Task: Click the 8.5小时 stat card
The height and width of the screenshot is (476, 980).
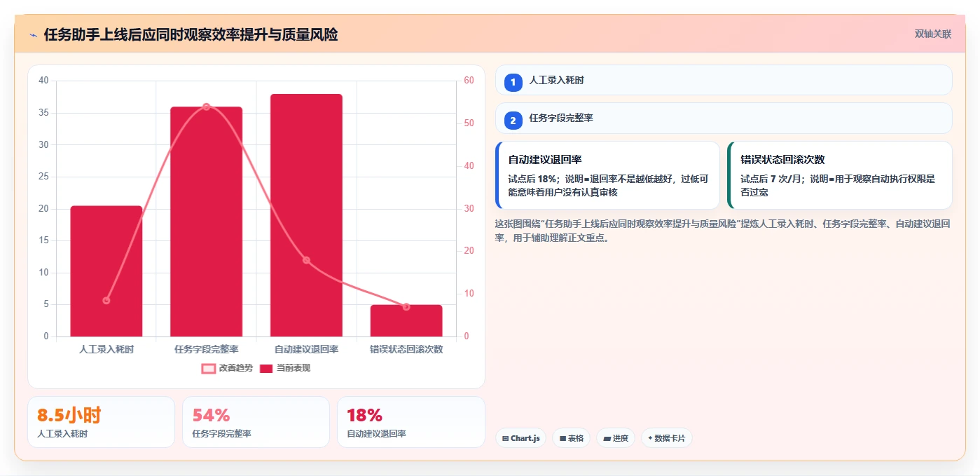Action: coord(101,422)
